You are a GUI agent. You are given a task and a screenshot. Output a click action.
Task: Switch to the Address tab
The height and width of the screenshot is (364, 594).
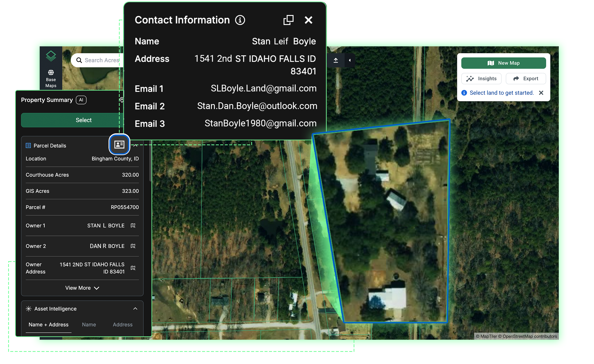pos(122,325)
